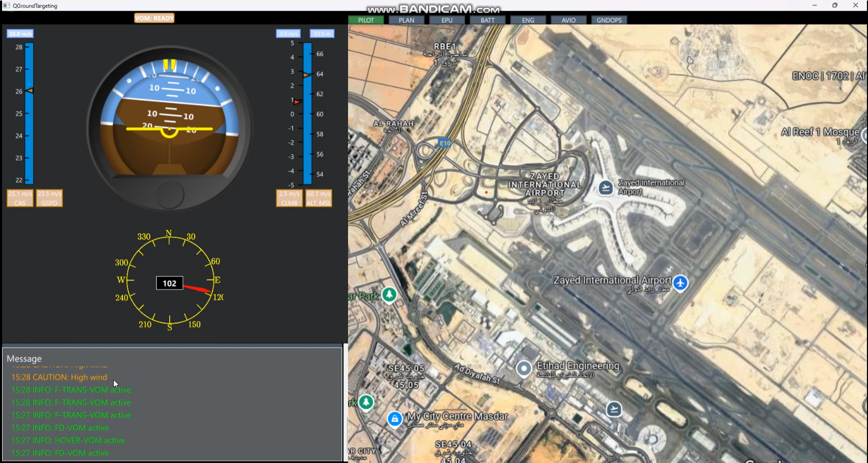Click the grey airplane marker below Etihad Engineering
Image resolution: width=868 pixels, height=463 pixels.
point(614,409)
